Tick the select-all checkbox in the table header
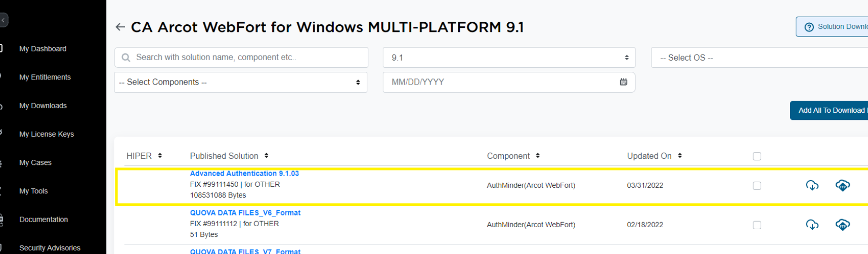Image resolution: width=868 pixels, height=254 pixels. 757,156
